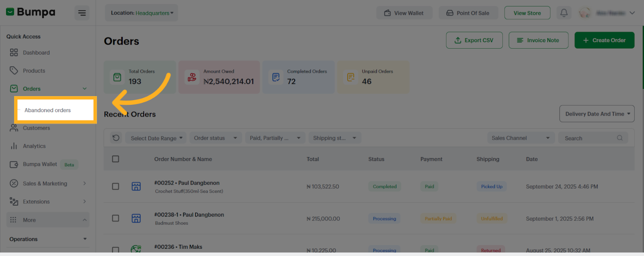This screenshot has width=644, height=256.
Task: Click the Sales & Marketing percent icon
Action: point(14,183)
